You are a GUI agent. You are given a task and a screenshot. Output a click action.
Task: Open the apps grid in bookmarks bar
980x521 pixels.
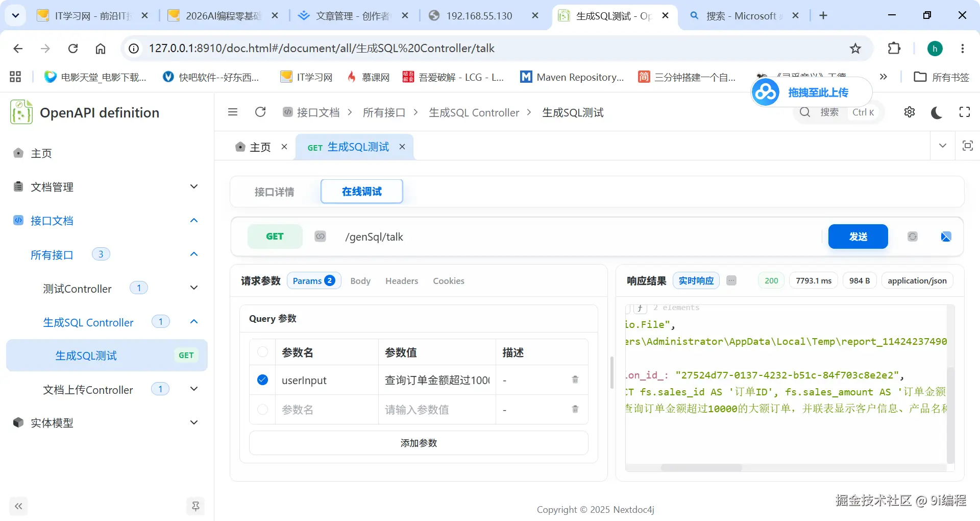point(15,77)
